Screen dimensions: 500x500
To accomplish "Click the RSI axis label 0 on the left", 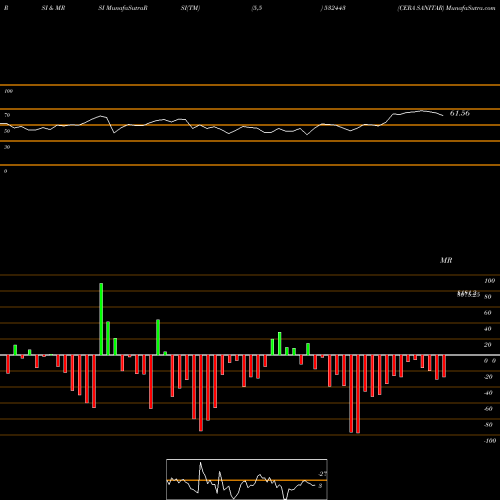I will [x=5, y=171].
